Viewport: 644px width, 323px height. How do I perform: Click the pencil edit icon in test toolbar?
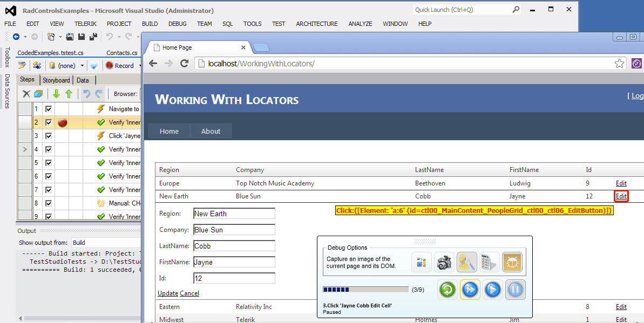pos(23,65)
